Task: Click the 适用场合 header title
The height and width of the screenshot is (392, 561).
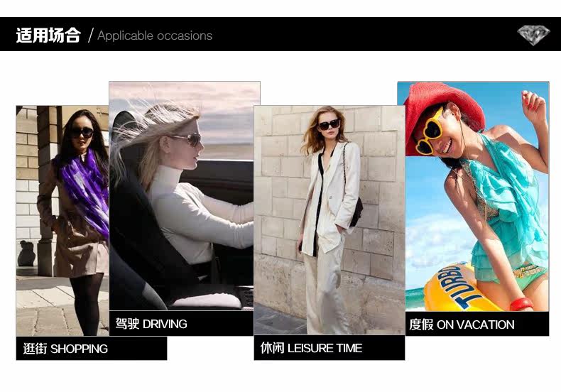Action: (48, 36)
